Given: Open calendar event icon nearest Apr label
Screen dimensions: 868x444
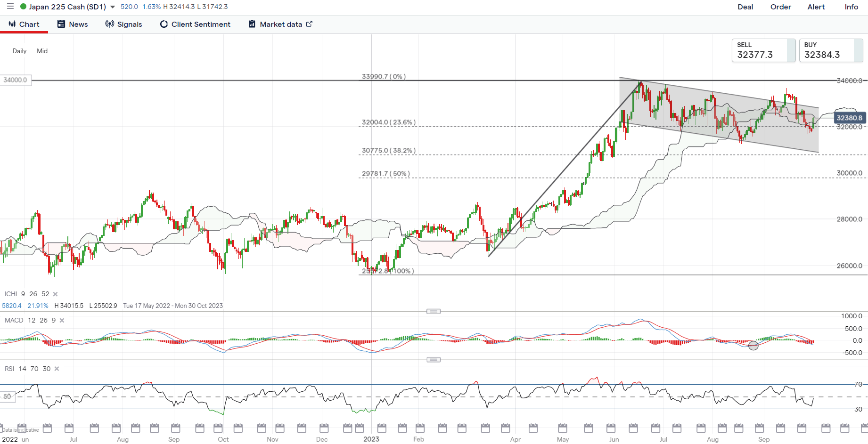Looking at the screenshot, I should click(x=506, y=428).
